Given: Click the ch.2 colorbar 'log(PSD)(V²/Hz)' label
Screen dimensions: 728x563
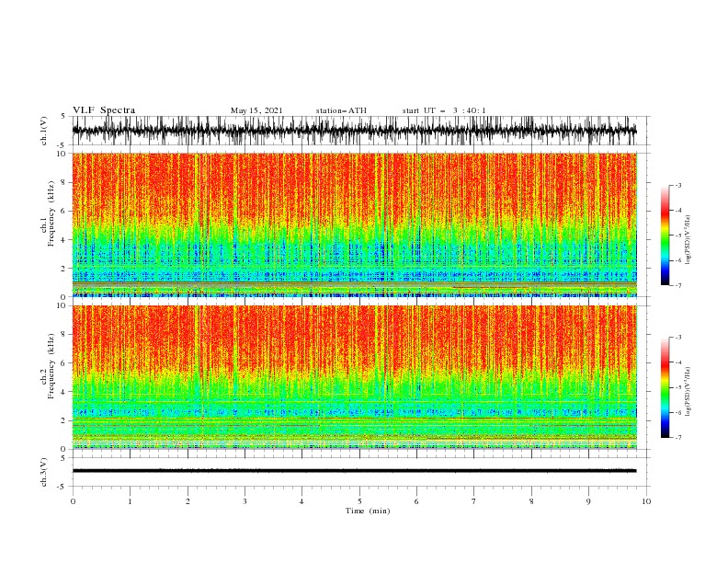Looking at the screenshot, I should [688, 392].
